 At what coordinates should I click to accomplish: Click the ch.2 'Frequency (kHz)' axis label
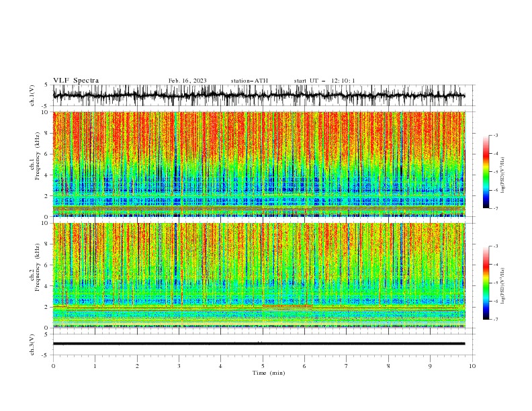coord(38,267)
